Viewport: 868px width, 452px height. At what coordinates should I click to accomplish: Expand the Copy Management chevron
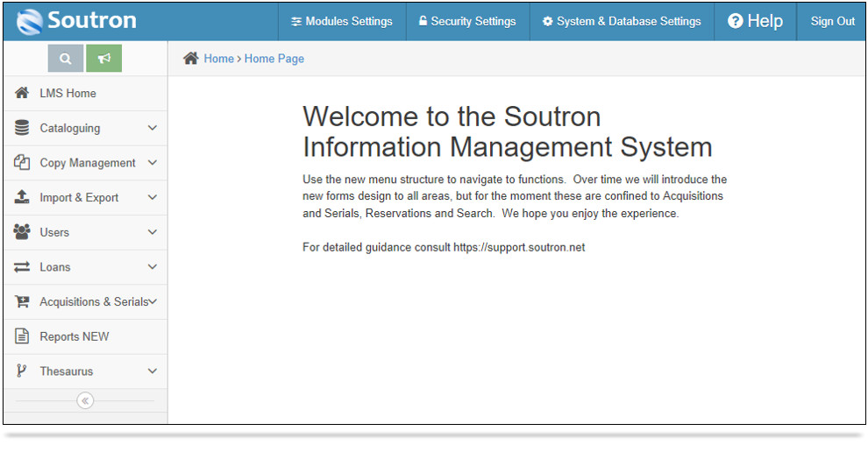(153, 163)
